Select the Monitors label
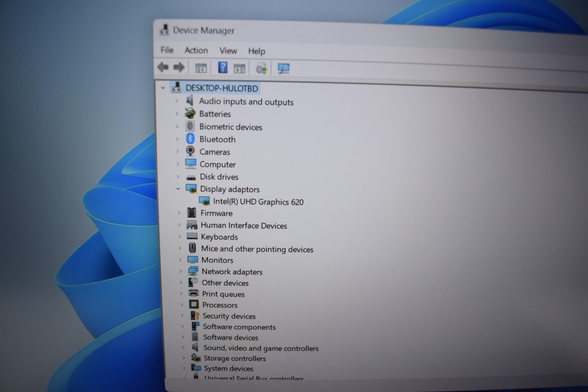Viewport: 588px width, 392px height. pyautogui.click(x=218, y=260)
